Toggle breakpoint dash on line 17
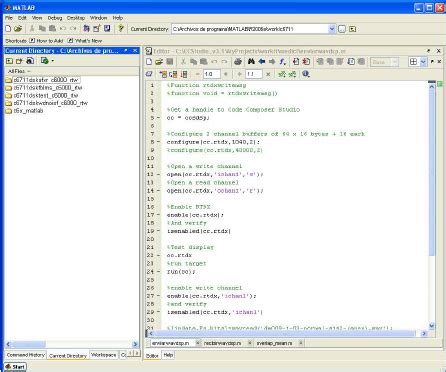The height and width of the screenshot is (372, 446). point(158,215)
